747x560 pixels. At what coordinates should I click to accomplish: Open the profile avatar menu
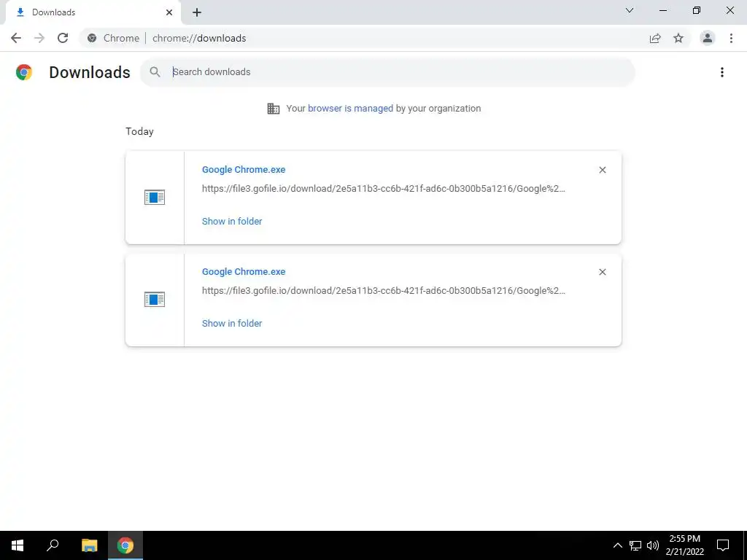(708, 38)
